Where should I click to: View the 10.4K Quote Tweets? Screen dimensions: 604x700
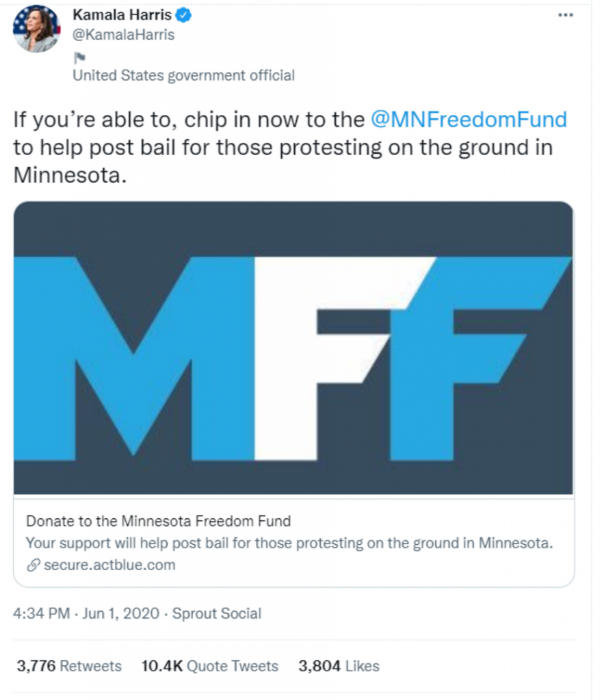pyautogui.click(x=209, y=666)
